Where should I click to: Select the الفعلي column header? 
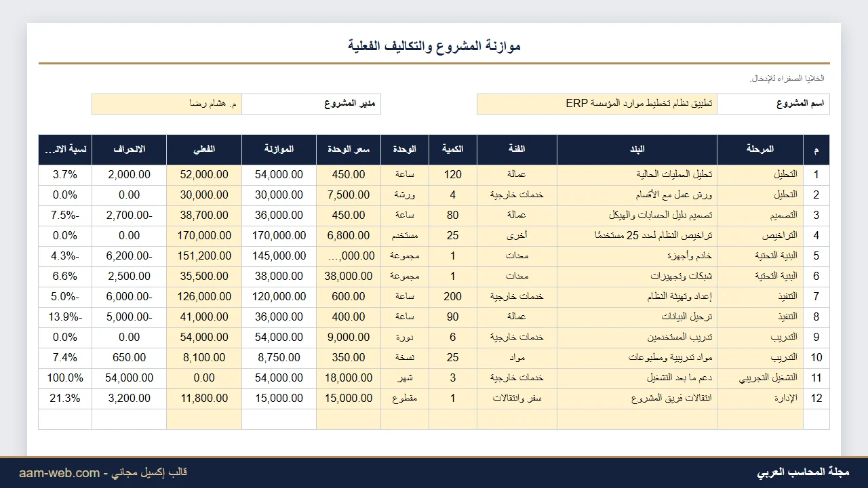204,150
